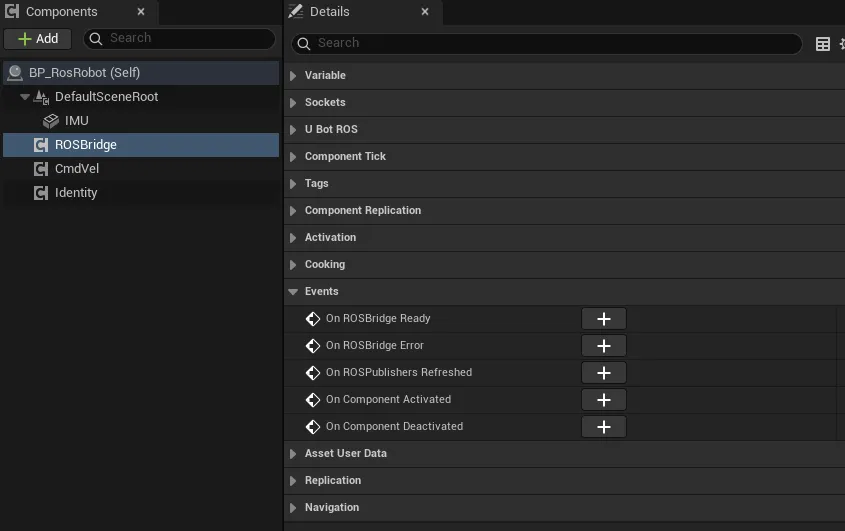Expand the Sockets section

pyautogui.click(x=293, y=102)
